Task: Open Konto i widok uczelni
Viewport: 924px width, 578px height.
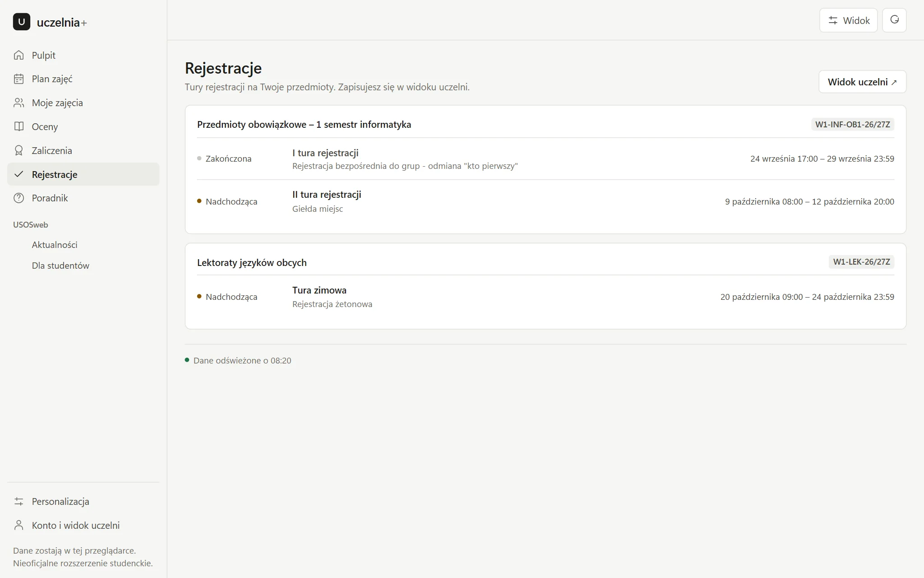Action: 83,525
